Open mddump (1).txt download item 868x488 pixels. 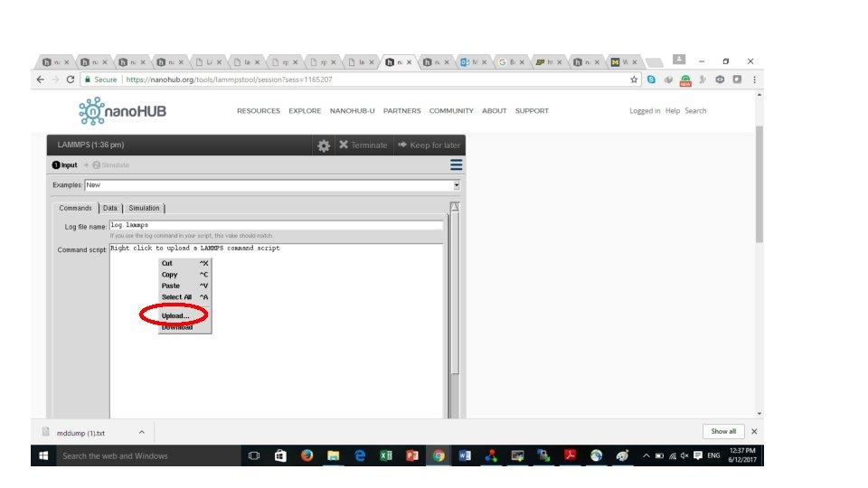click(x=80, y=433)
